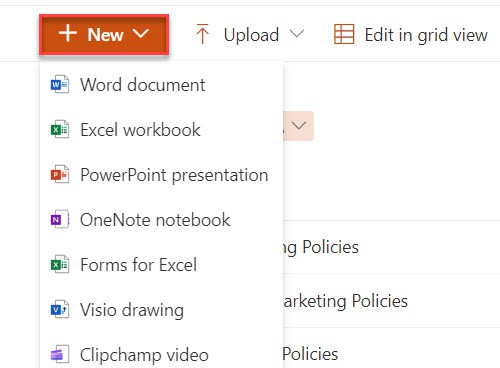The height and width of the screenshot is (368, 500).
Task: Create a new OneNote notebook
Action: (x=155, y=220)
